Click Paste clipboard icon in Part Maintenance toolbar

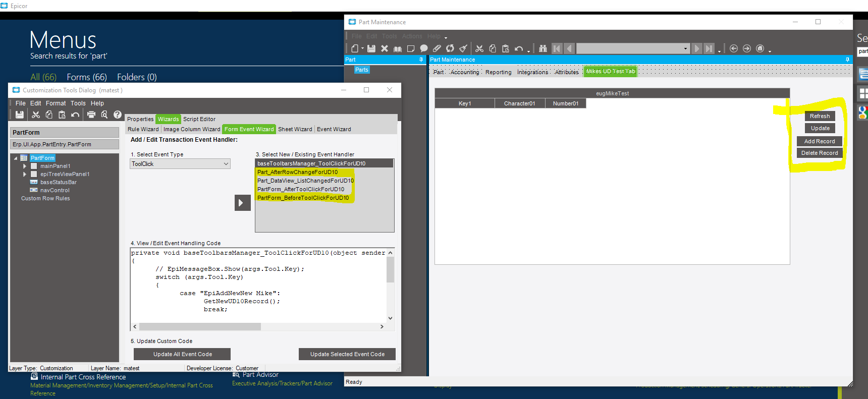point(506,48)
